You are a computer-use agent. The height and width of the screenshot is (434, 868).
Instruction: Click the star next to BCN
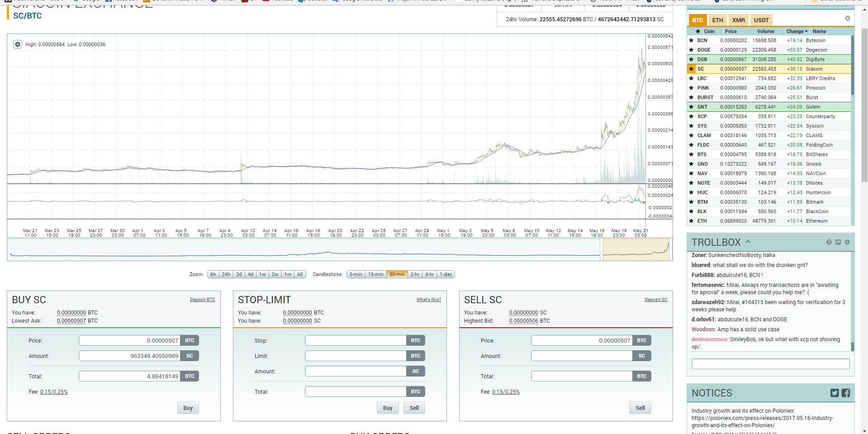691,40
